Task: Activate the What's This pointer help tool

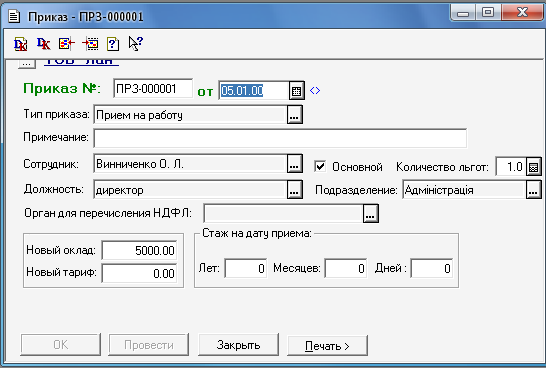Action: coord(135,44)
